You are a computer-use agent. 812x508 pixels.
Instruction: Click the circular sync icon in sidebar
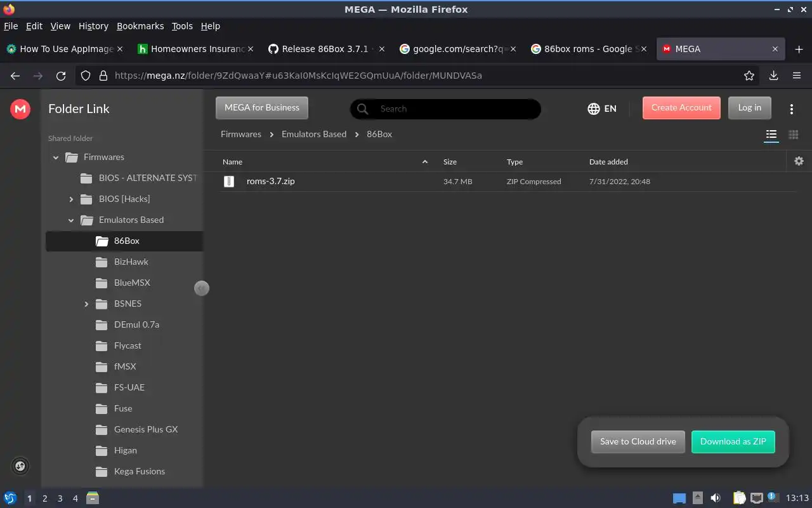click(20, 466)
